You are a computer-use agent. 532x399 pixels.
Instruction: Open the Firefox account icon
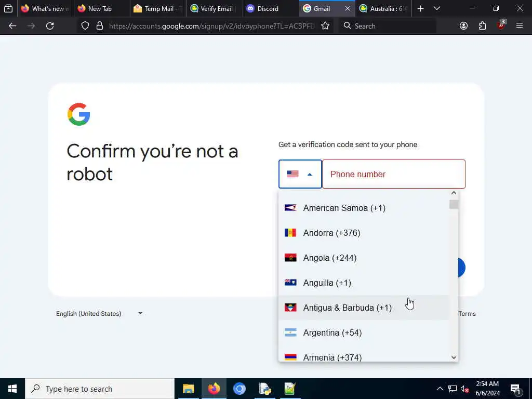[x=463, y=26]
